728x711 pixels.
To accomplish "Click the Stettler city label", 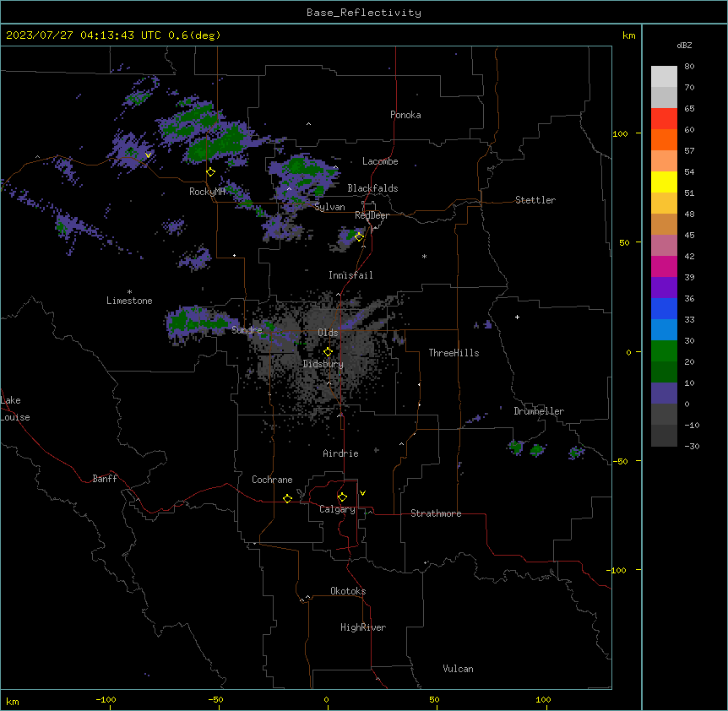I will [x=535, y=200].
